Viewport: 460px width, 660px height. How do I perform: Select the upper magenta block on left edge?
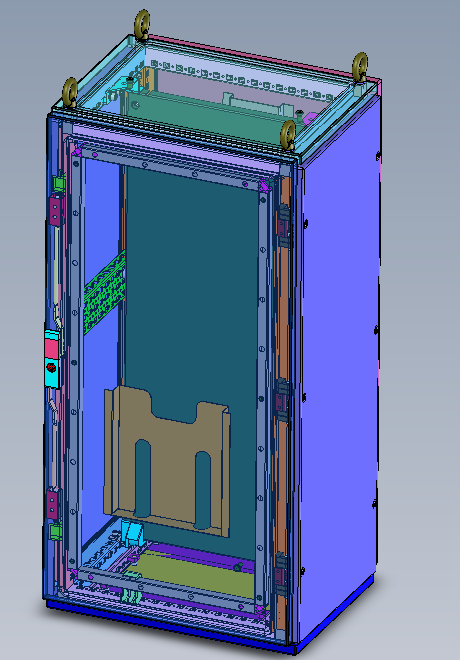(56, 210)
